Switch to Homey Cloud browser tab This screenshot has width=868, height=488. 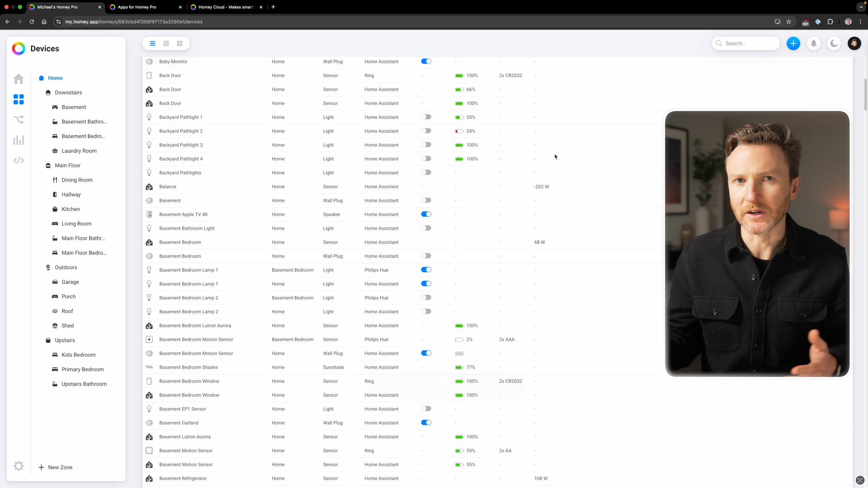[x=225, y=7]
